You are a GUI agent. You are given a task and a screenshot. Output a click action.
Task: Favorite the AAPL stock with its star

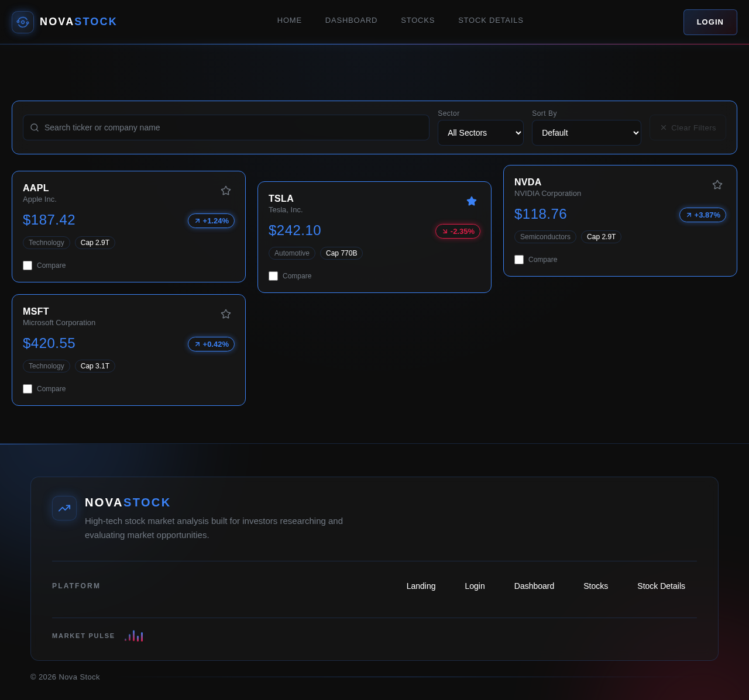[x=226, y=191]
